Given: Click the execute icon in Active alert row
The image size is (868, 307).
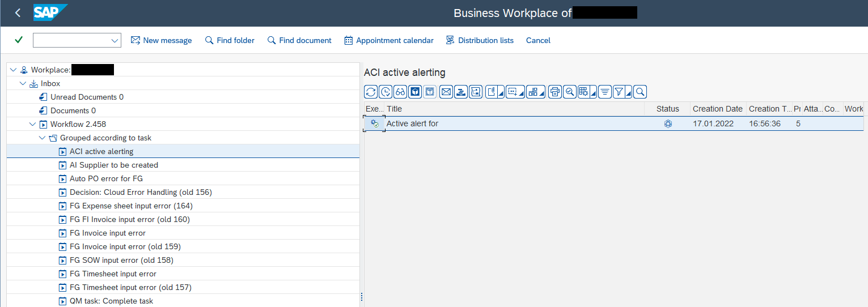Looking at the screenshot, I should click(x=375, y=123).
